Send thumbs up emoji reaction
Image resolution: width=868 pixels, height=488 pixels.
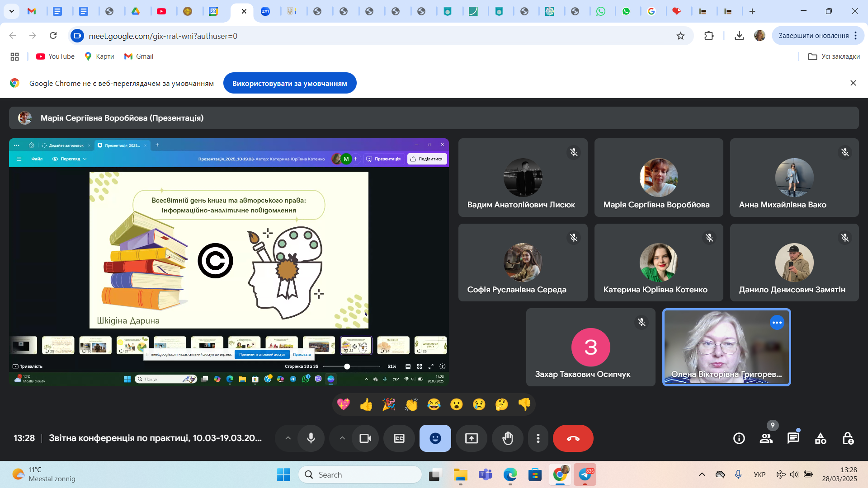point(366,404)
